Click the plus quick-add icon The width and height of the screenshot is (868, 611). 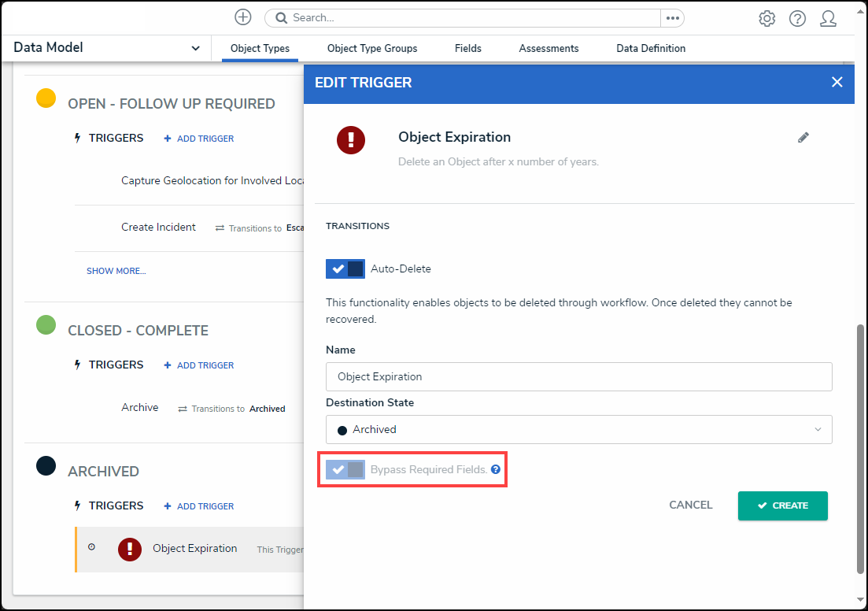(x=243, y=17)
